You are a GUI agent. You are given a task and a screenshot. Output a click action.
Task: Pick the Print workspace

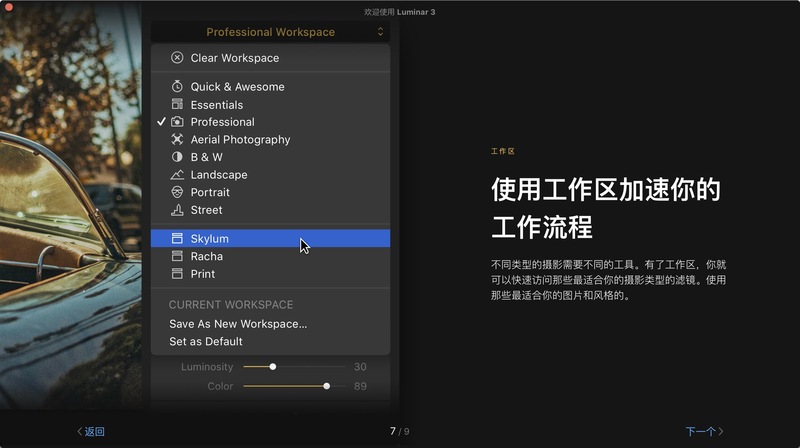click(270, 273)
